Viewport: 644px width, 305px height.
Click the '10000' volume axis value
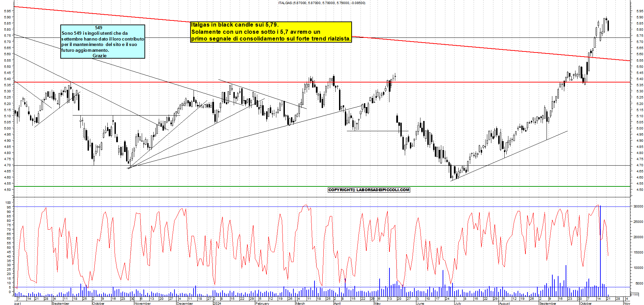(638, 268)
